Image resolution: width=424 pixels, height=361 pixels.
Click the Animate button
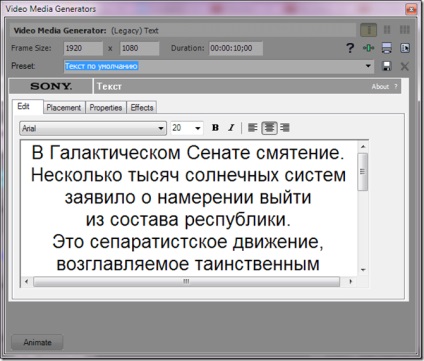[x=37, y=342]
